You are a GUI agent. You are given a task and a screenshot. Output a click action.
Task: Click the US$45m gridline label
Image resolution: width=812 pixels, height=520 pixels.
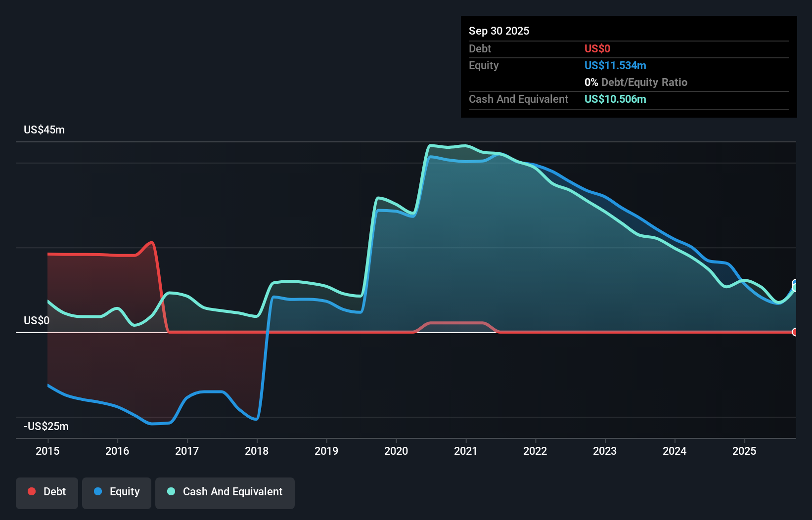(x=44, y=130)
